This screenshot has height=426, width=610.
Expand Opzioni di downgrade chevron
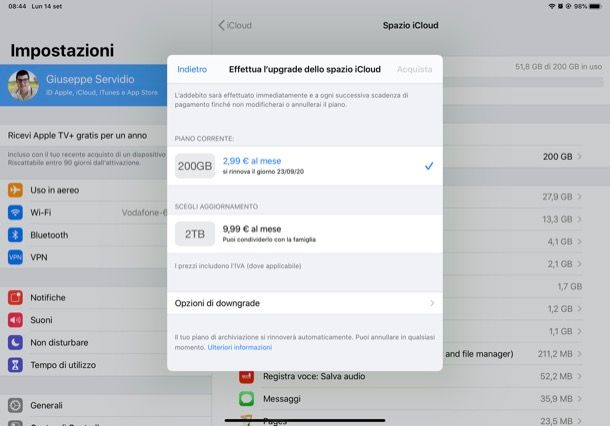(x=432, y=303)
